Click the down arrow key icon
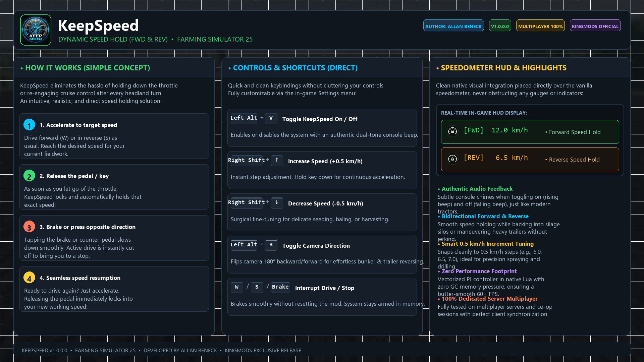This screenshot has width=644, height=362. (277, 203)
